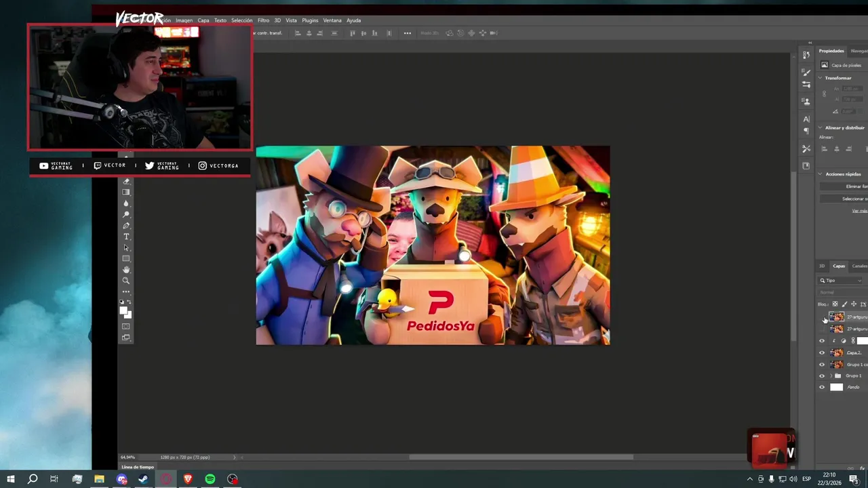
Task: Set background color swatch
Action: [128, 315]
